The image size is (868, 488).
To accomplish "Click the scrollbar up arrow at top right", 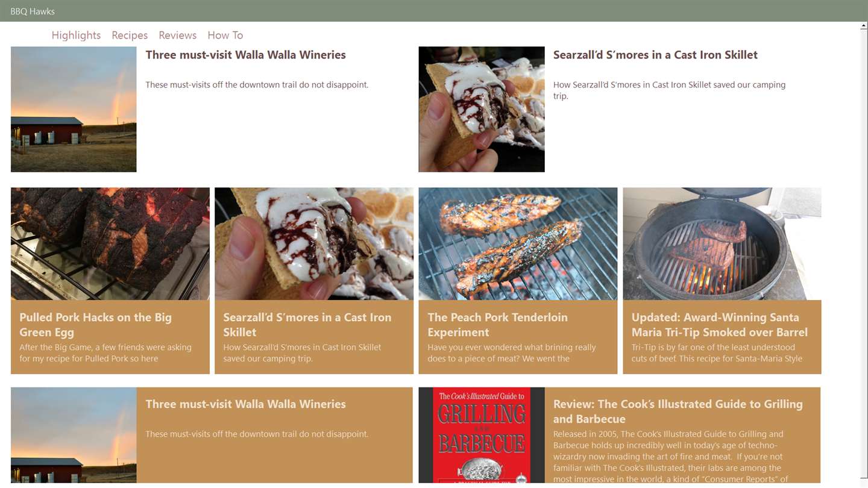I will click(x=863, y=27).
